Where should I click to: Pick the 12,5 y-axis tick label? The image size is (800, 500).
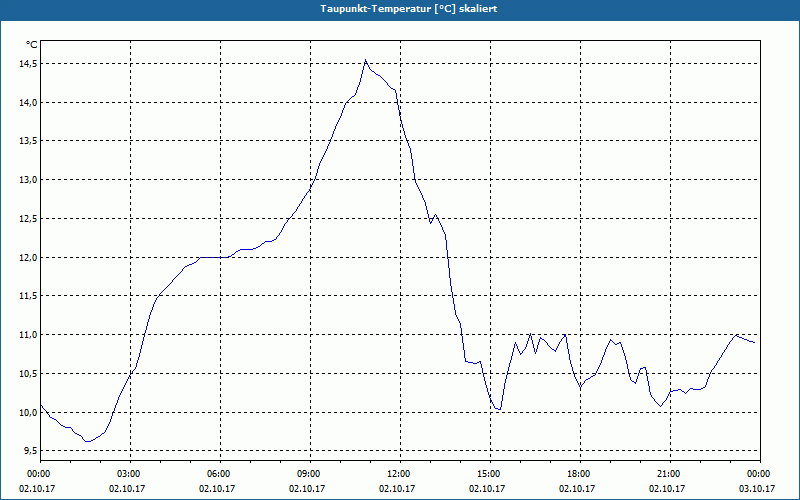[29, 219]
